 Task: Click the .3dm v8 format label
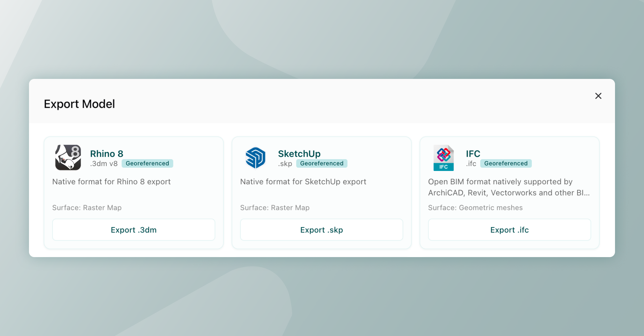tap(104, 164)
